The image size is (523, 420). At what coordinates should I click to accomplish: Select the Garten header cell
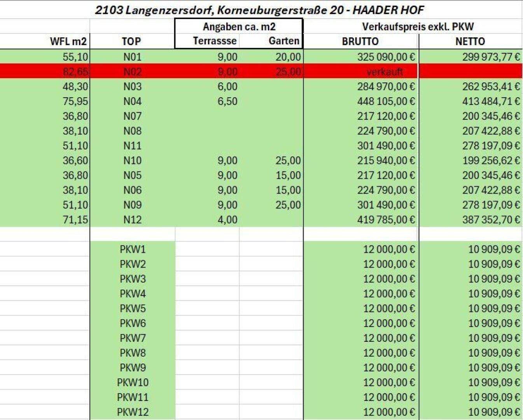coord(284,41)
